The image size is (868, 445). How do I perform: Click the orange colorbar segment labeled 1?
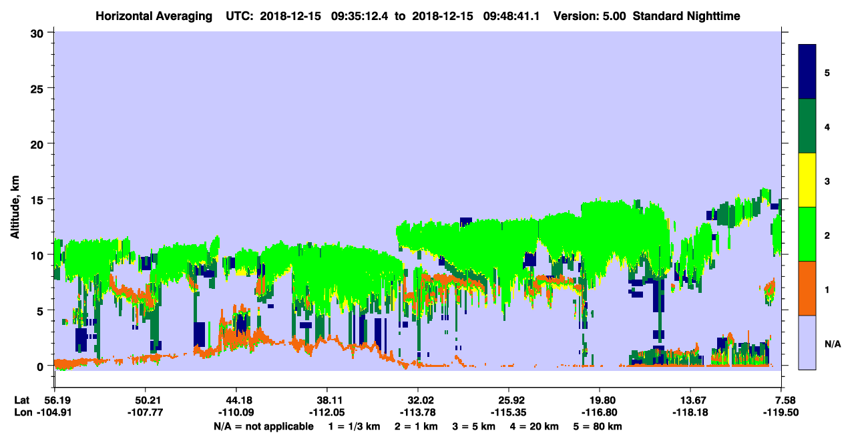pos(807,288)
